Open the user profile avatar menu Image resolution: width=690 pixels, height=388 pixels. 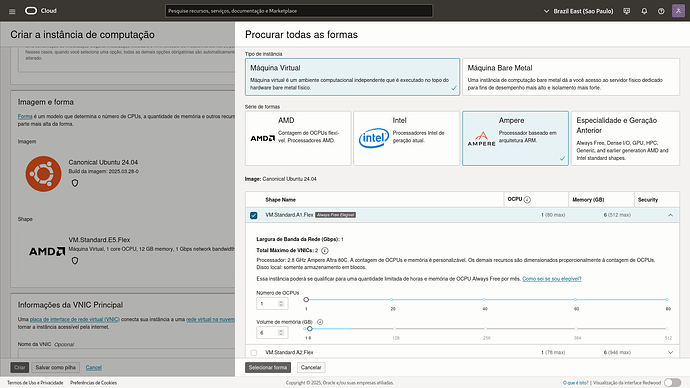[678, 11]
